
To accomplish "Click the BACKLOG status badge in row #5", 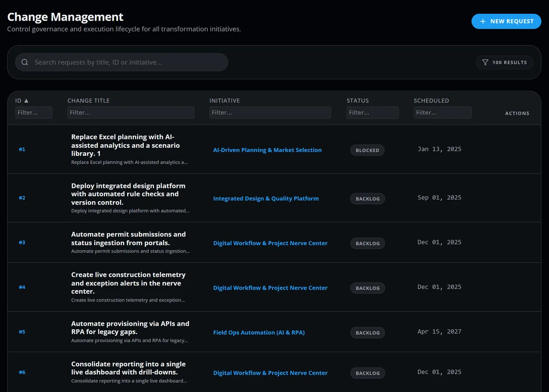I will point(368,333).
